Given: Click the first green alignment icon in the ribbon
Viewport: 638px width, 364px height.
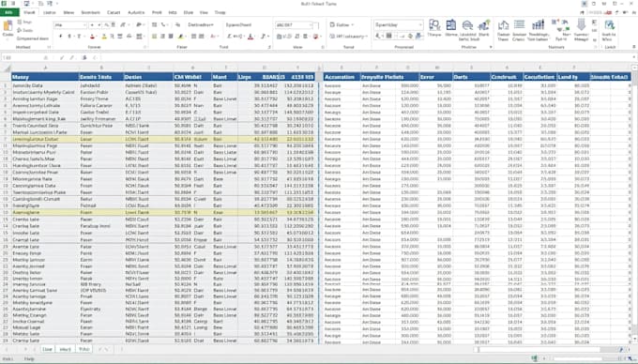Looking at the screenshot, I should click(154, 37).
